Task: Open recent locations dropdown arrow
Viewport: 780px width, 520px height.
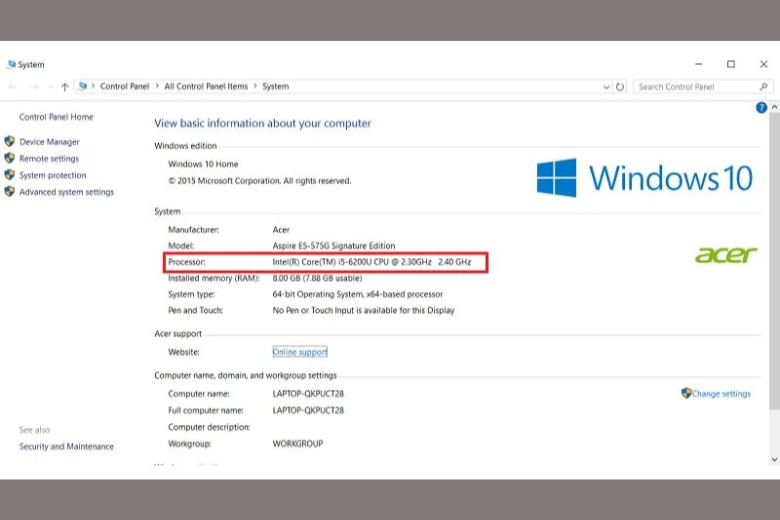Action: pos(50,87)
